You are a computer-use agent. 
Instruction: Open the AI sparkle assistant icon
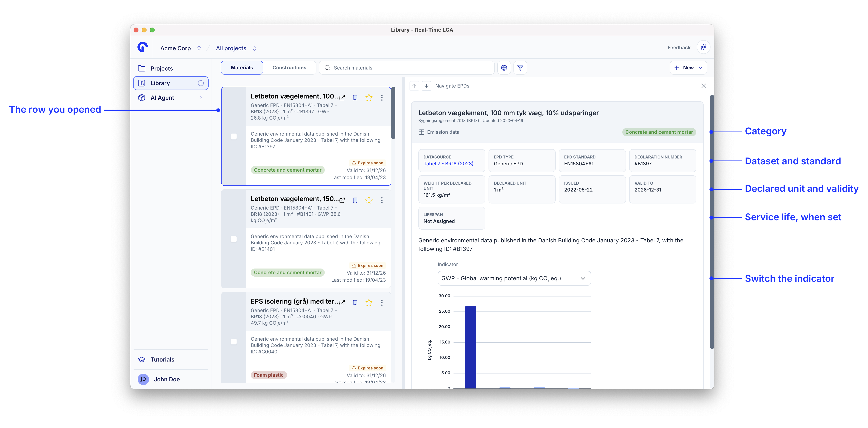703,47
